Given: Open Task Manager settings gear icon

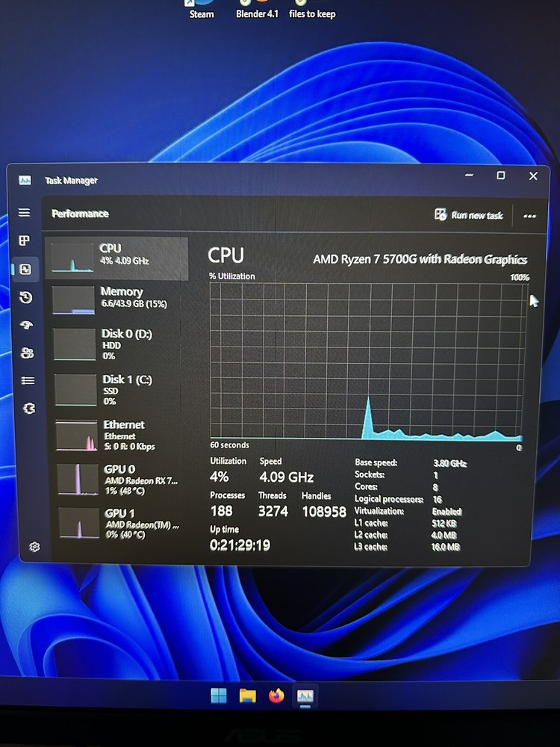Looking at the screenshot, I should (x=34, y=547).
